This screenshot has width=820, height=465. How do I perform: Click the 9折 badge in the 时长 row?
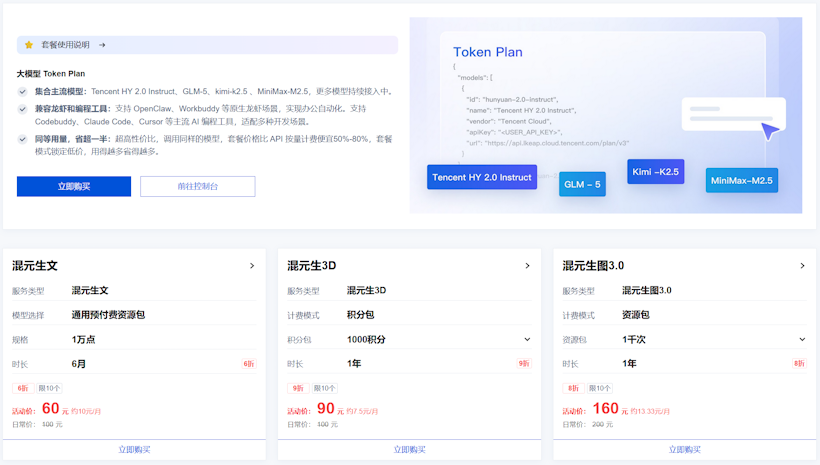tap(524, 364)
